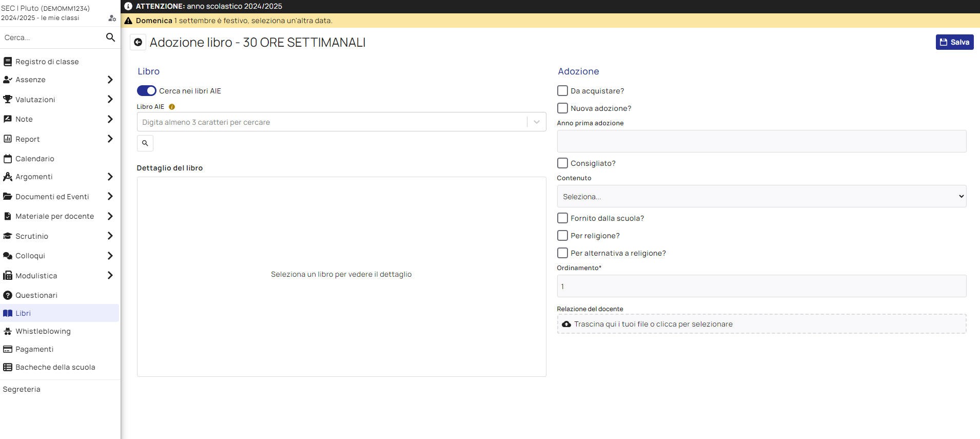Screen dimensions: 980x439
Task: Click the Colloqui chat bubbles icon
Action: [x=8, y=256]
